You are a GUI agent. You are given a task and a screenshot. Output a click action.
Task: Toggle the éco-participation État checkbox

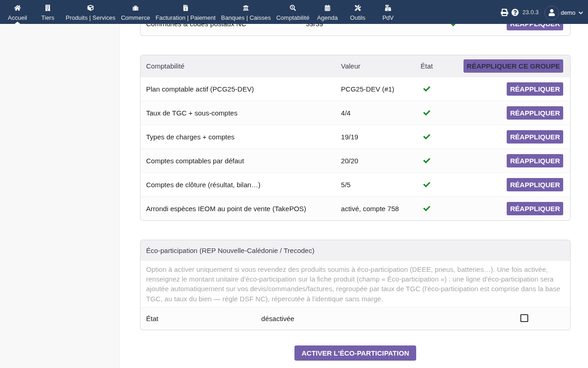pyautogui.click(x=524, y=318)
